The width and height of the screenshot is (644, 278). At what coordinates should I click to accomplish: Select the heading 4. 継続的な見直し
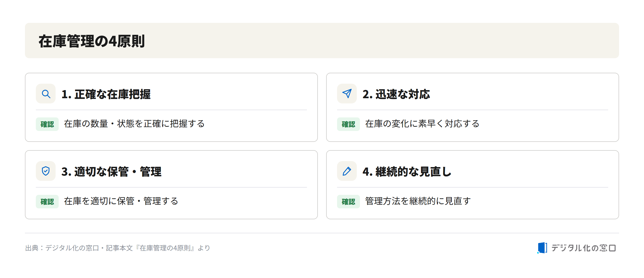407,171
